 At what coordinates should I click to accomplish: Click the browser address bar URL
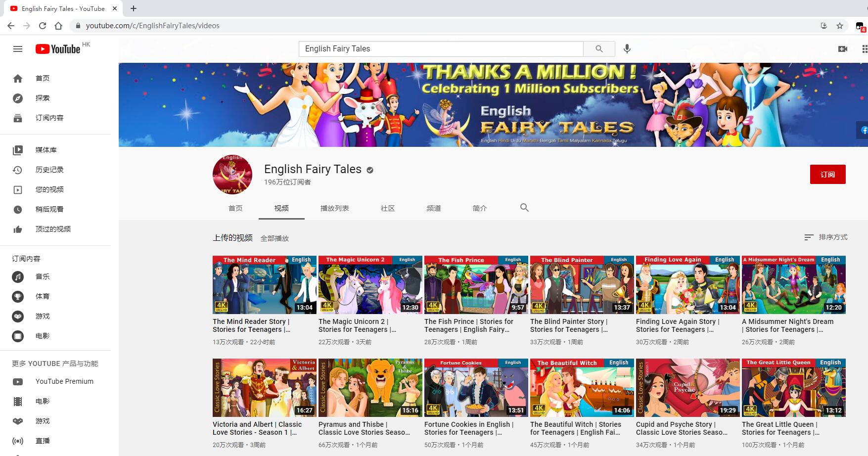click(152, 26)
